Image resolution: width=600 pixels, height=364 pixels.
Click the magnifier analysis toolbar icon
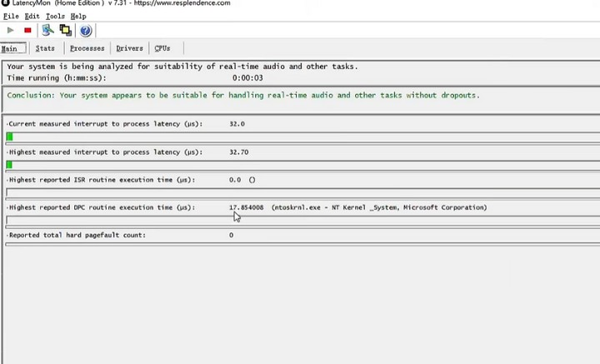(x=47, y=31)
